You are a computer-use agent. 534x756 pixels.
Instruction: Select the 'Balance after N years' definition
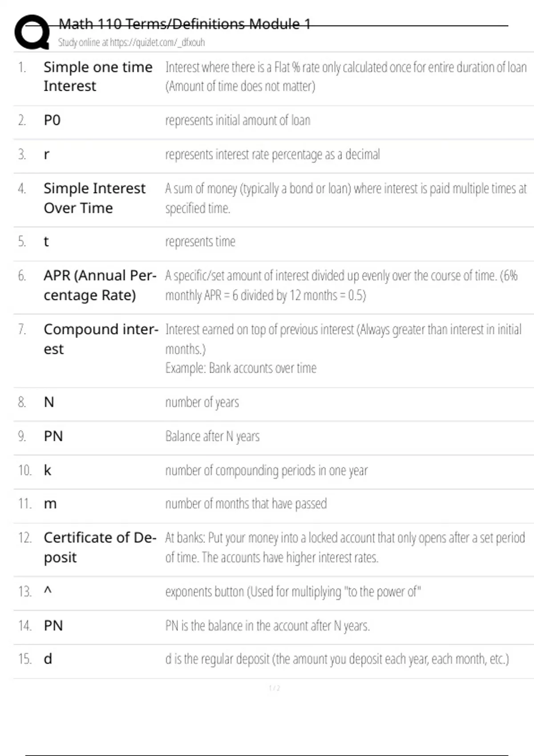[212, 436]
